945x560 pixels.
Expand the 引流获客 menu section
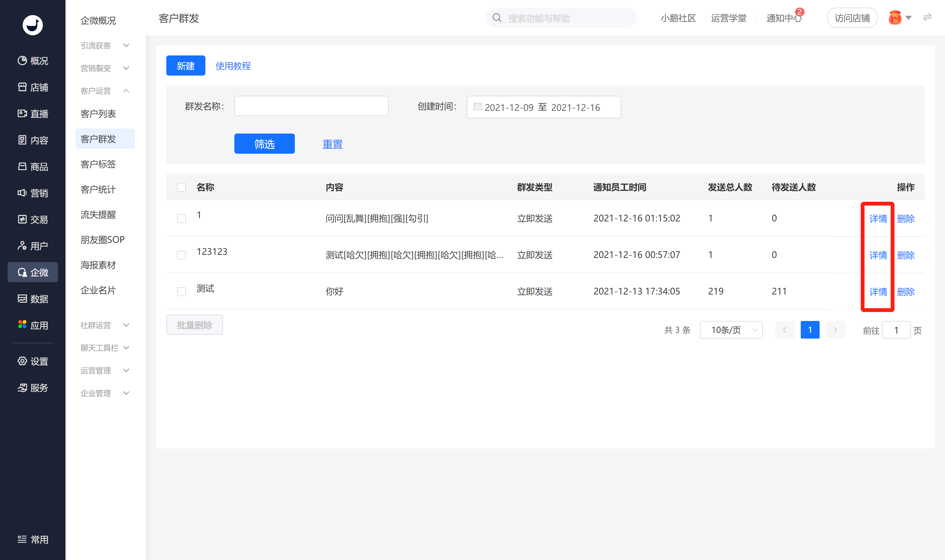(x=105, y=45)
